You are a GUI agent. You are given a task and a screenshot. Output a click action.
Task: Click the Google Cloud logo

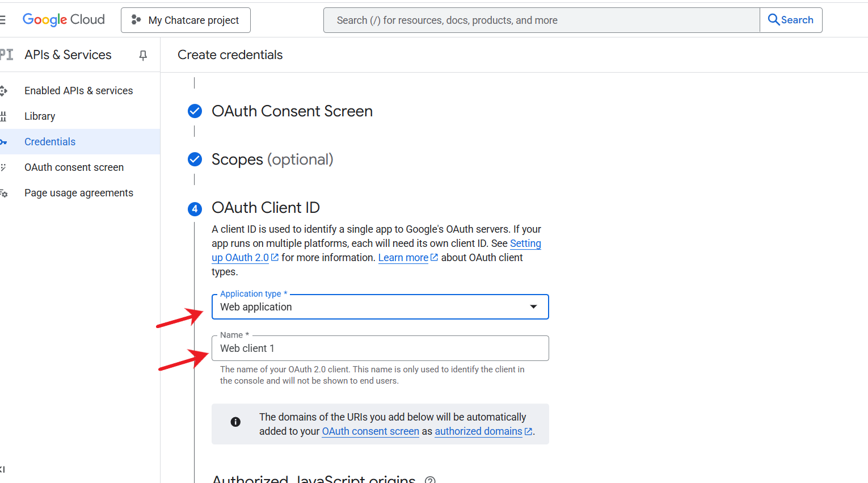64,20
